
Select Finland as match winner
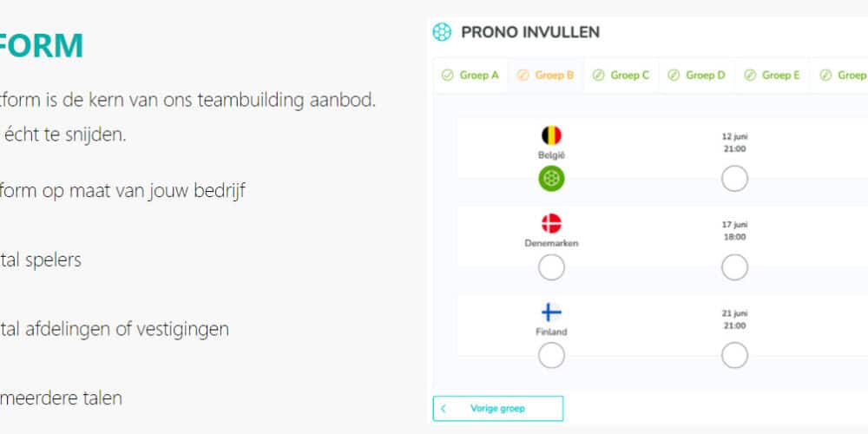click(551, 355)
